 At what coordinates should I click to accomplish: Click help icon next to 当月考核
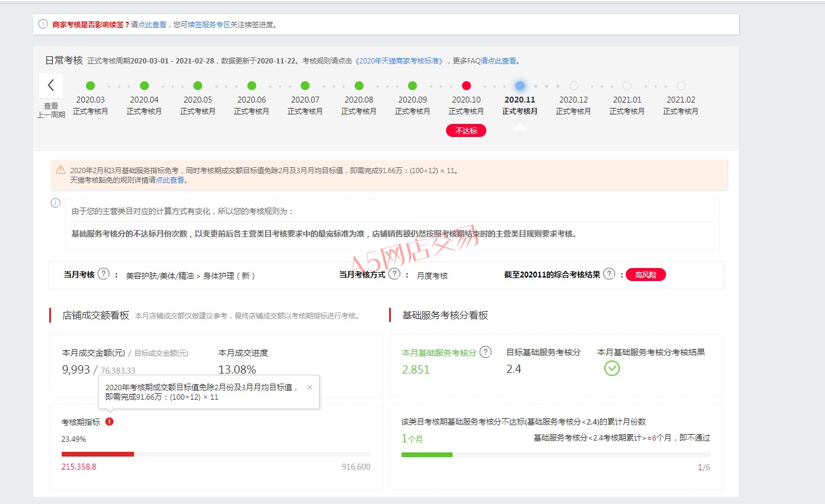tap(104, 274)
